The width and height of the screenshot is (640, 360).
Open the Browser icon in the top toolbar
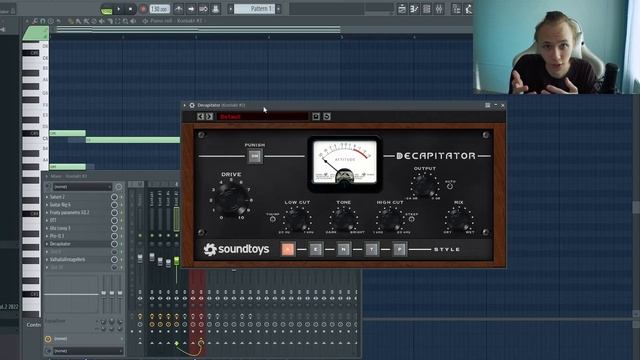(x=456, y=9)
